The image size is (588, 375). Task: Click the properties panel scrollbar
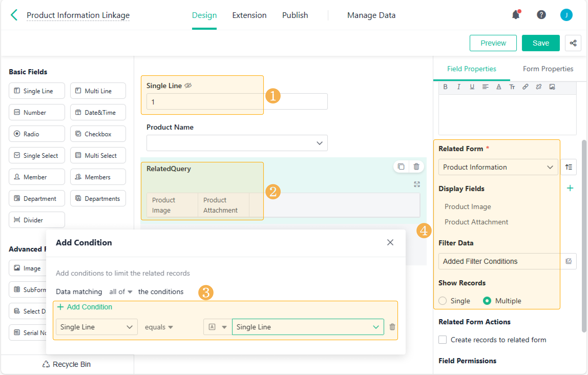point(584,236)
